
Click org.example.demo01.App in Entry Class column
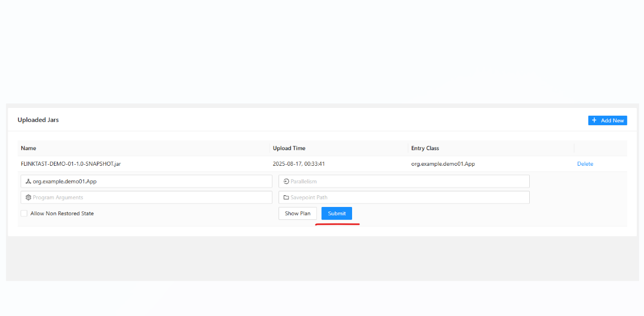443,164
